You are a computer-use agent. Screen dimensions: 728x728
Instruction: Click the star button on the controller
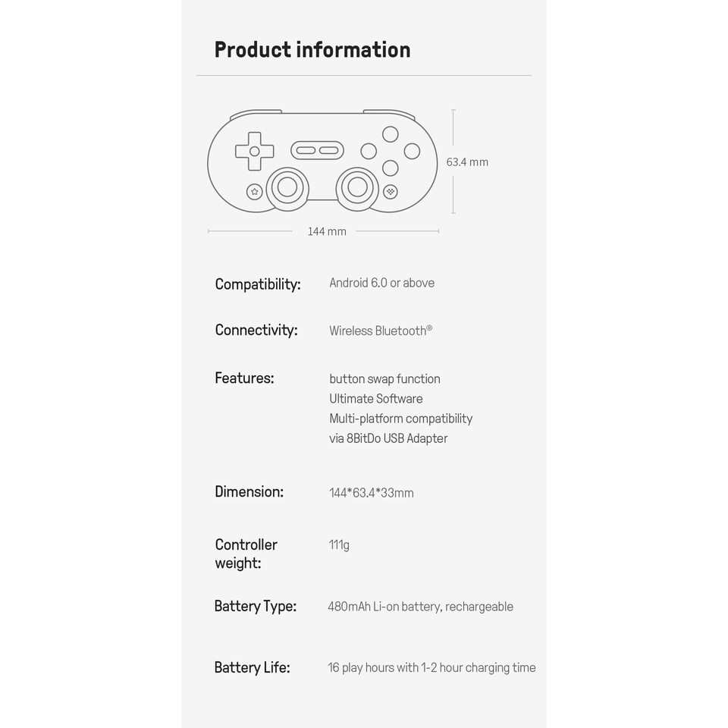click(255, 192)
